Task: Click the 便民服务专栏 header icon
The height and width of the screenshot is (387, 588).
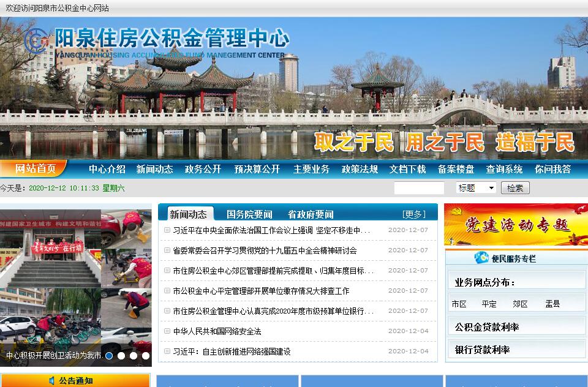Action: [482, 258]
